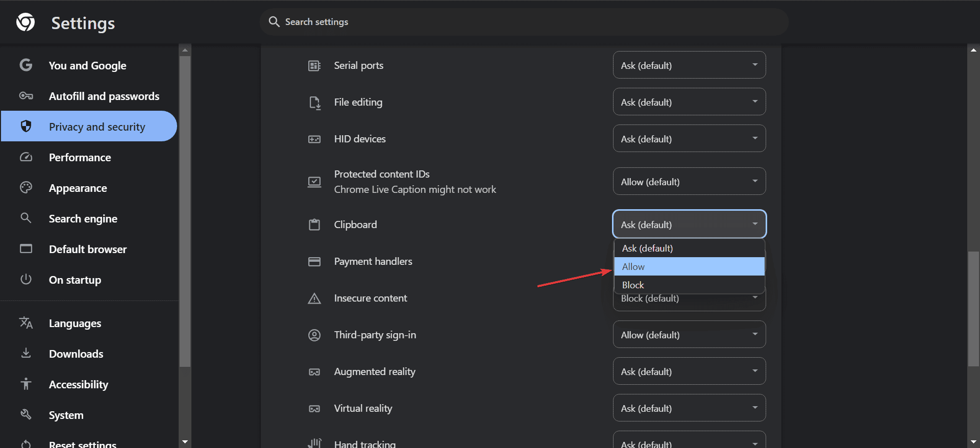Open the Augmented reality permission dropdown
980x448 pixels.
[x=689, y=371]
